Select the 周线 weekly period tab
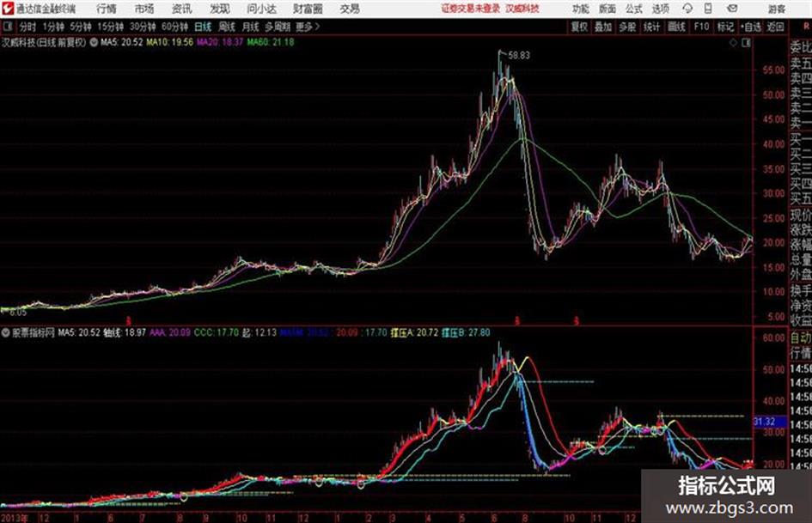 tap(227, 27)
